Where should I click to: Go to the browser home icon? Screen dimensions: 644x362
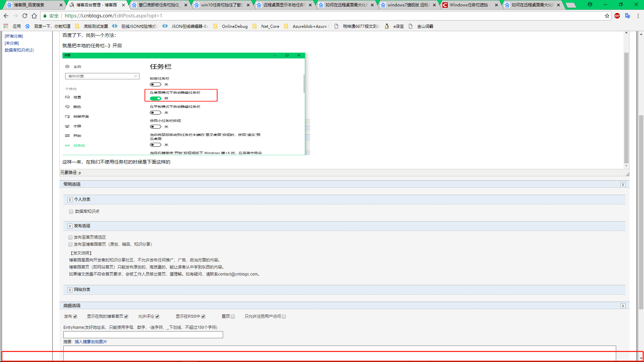(34, 16)
